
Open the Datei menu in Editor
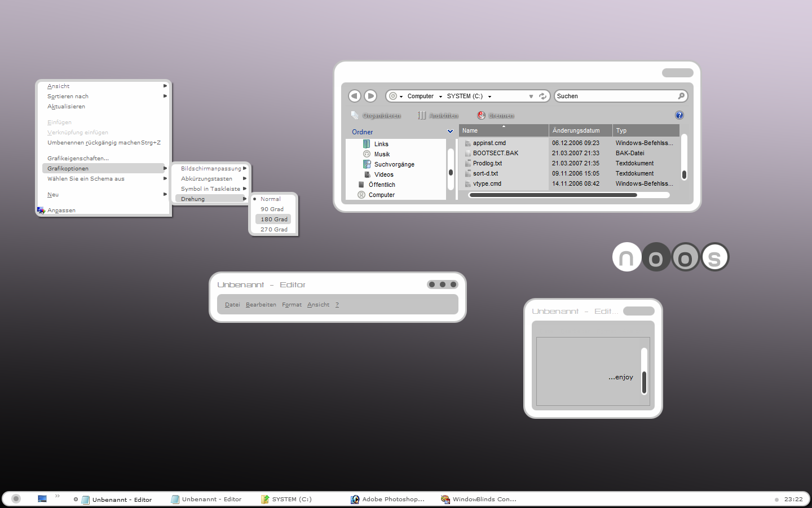pyautogui.click(x=232, y=305)
